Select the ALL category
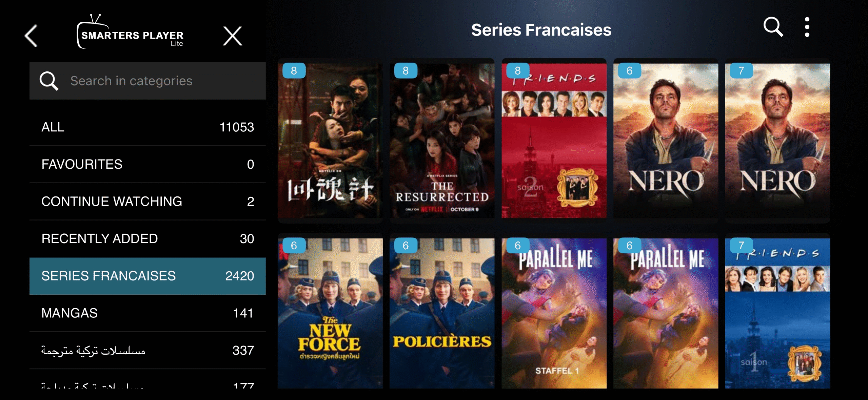This screenshot has width=868, height=400. [x=147, y=127]
